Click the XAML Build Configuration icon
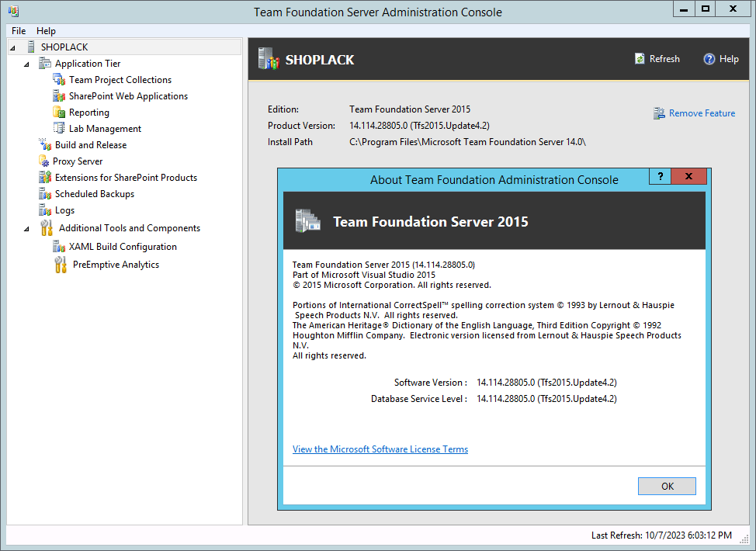 (x=59, y=247)
